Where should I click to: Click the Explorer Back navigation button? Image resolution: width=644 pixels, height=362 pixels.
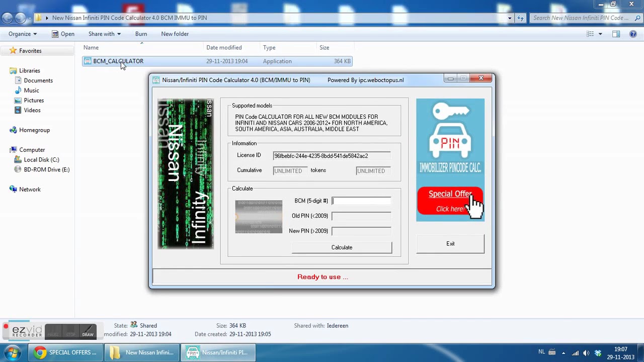tap(7, 18)
